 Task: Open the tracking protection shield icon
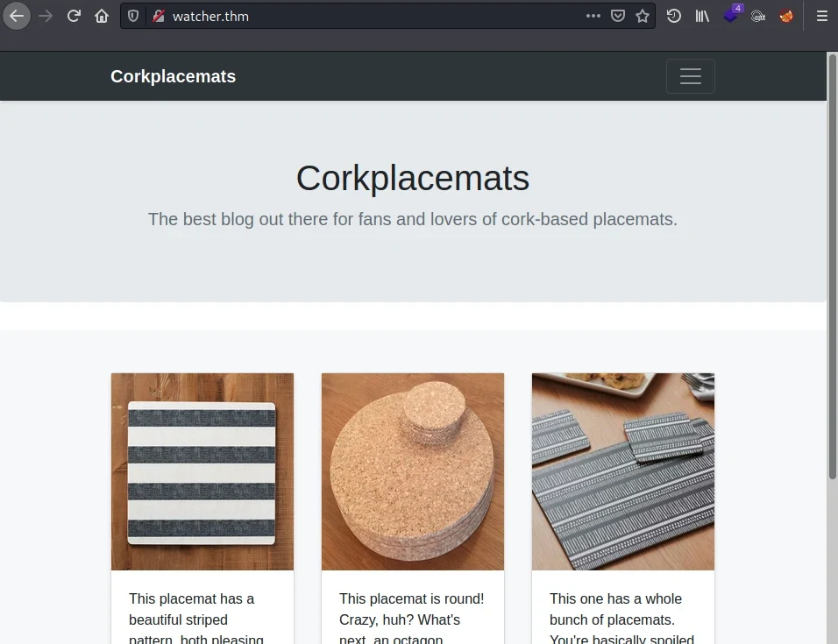point(133,16)
